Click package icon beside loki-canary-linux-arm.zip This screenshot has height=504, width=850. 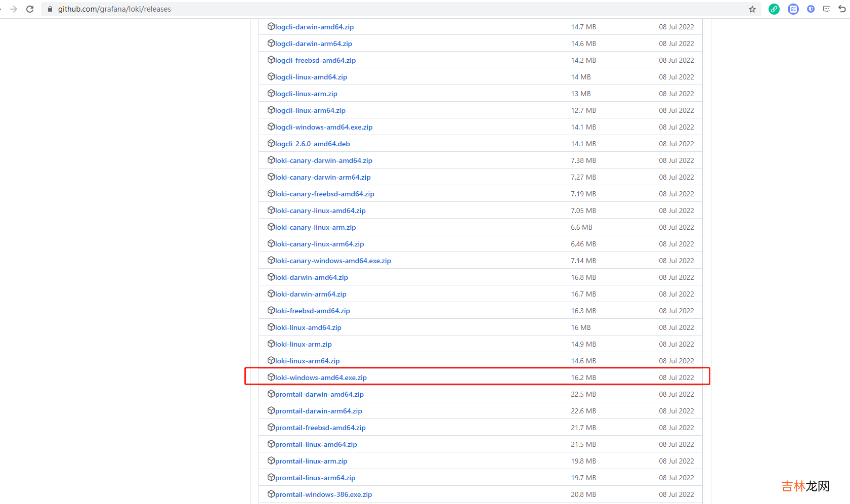click(271, 227)
